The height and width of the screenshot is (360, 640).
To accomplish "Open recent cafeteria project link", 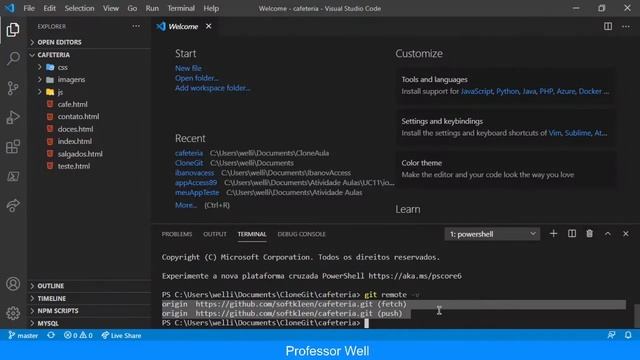I will (x=189, y=153).
